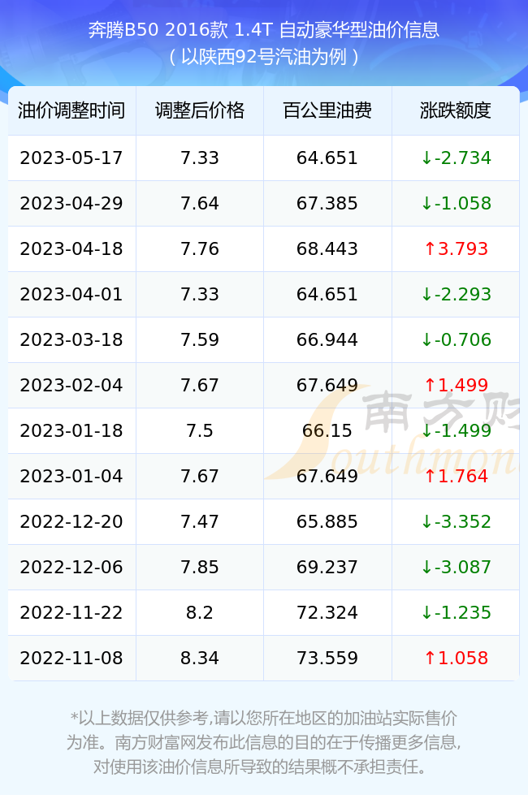This screenshot has width=528, height=812.
Task: Click the green change value ↓-1.499
Action: coord(456,431)
